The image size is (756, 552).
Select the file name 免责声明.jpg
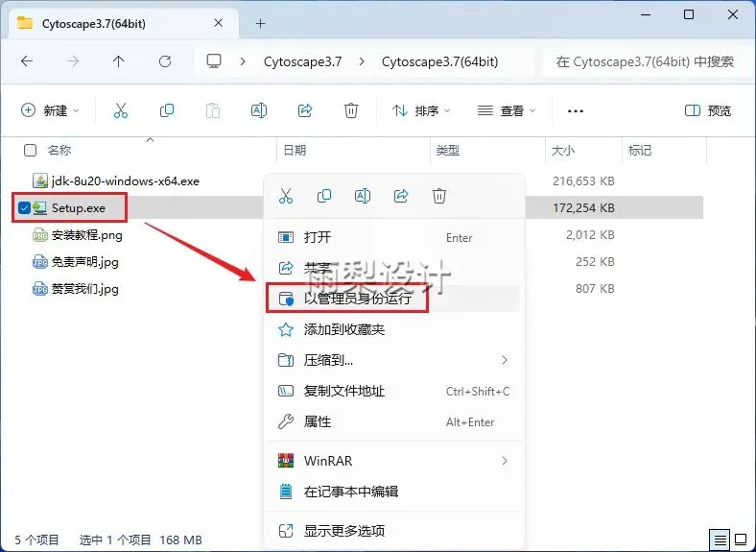[84, 262]
